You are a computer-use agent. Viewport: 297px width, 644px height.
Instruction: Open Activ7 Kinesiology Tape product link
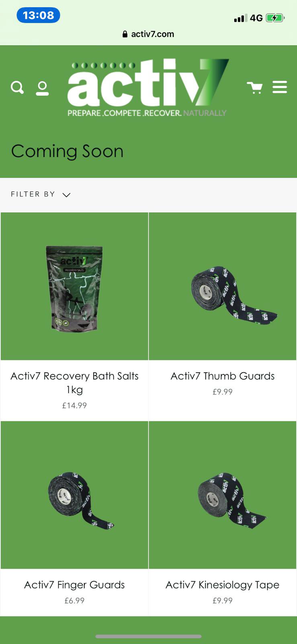point(223,585)
